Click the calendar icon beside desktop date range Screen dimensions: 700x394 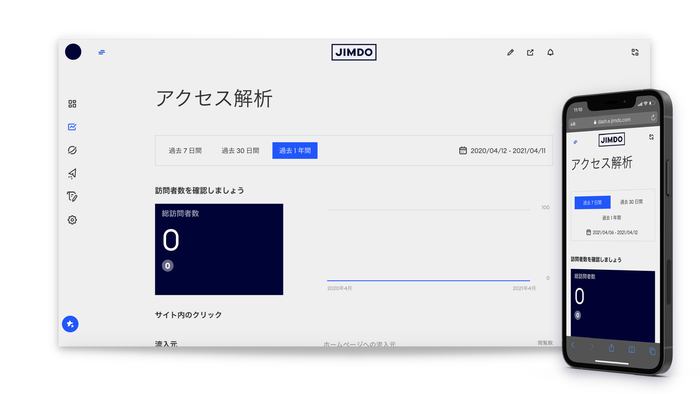(x=463, y=151)
